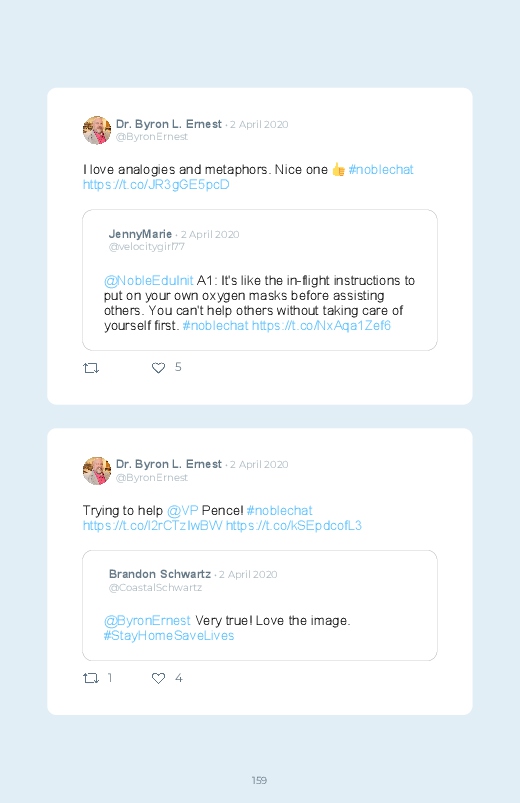Open the @NobleEduInit mention
Viewport: 520px width, 803px height.
149,281
